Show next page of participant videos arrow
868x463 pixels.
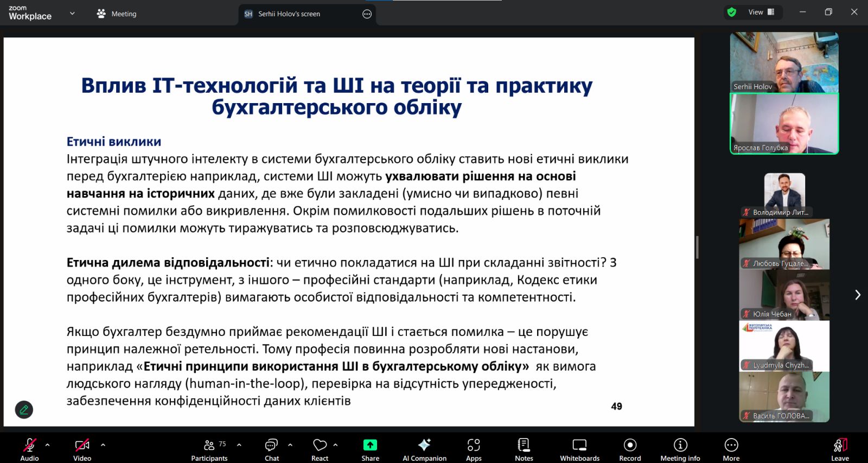(857, 295)
